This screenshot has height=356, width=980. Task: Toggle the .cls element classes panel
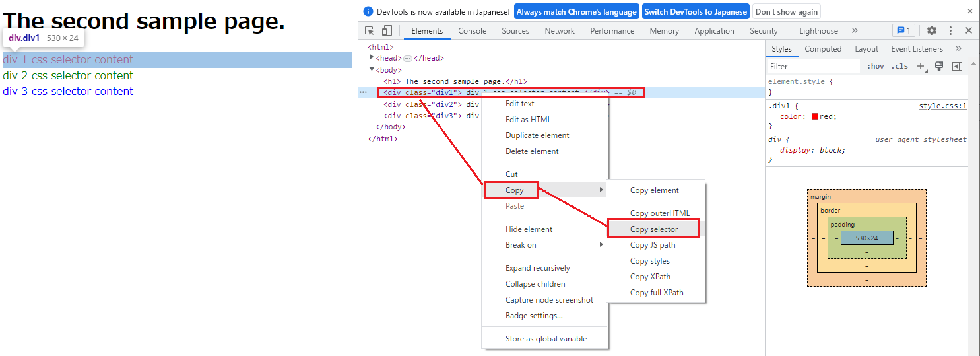coord(899,66)
